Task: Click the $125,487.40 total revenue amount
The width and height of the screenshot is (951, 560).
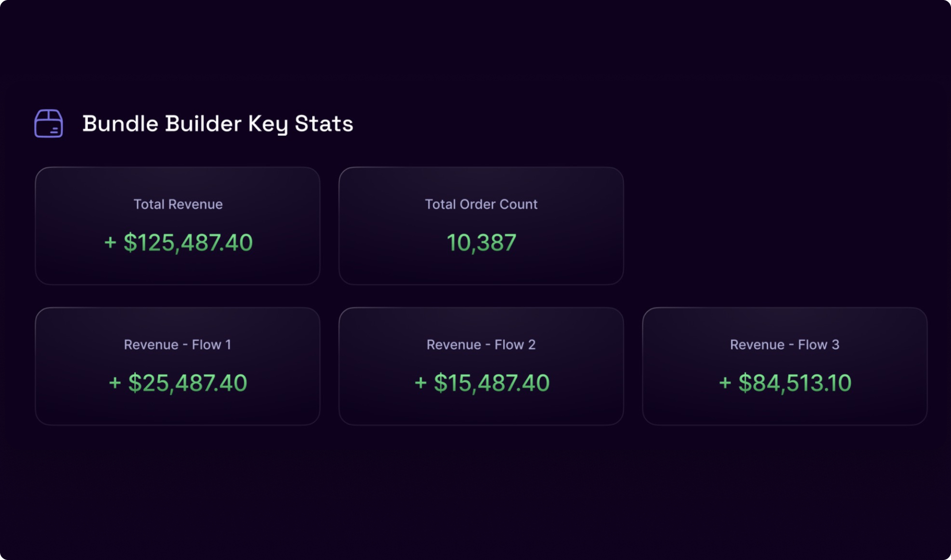Action: (188, 243)
